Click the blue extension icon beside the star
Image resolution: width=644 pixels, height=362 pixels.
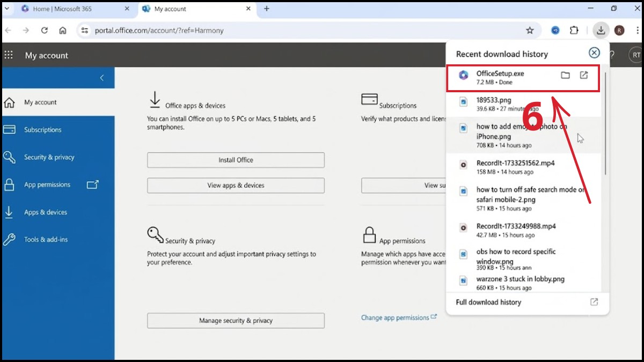click(555, 31)
